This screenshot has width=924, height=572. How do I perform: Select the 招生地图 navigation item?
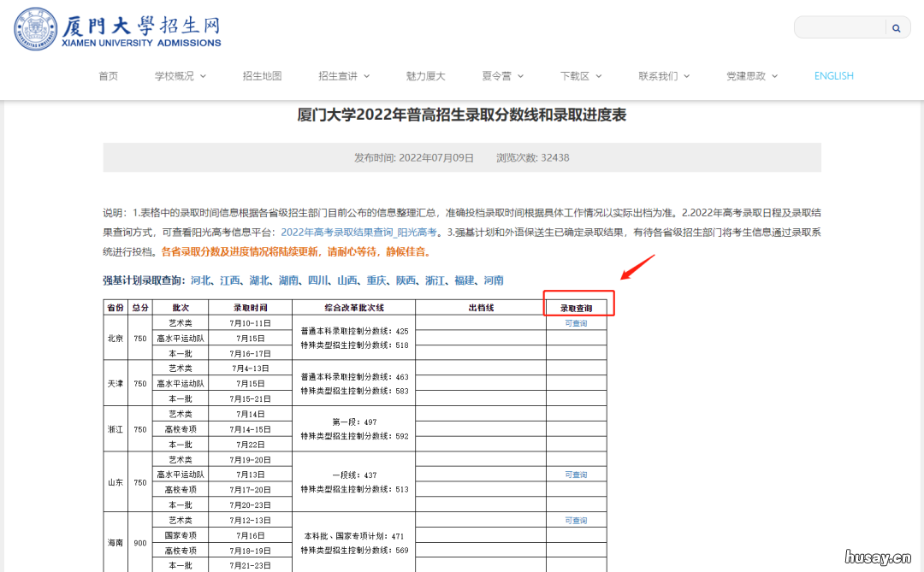pos(262,75)
